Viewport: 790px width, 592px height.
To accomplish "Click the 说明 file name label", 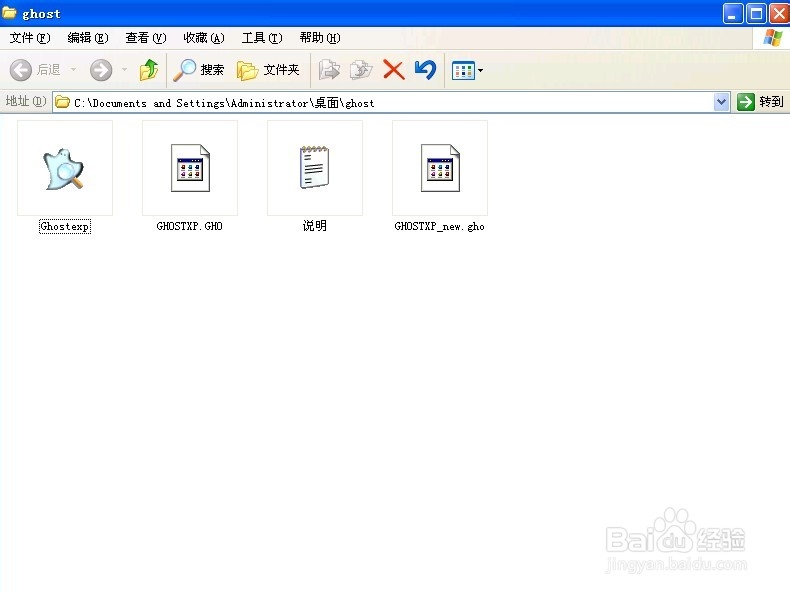I will [315, 226].
